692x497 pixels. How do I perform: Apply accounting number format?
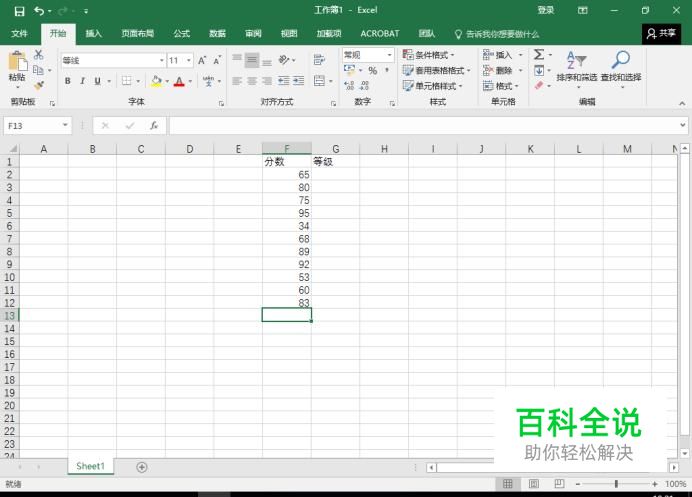click(350, 70)
